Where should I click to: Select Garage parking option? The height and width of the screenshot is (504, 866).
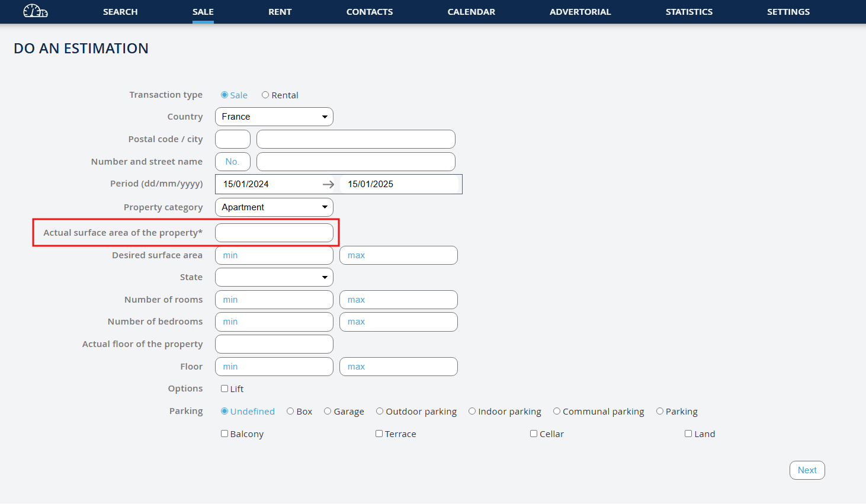(x=328, y=411)
